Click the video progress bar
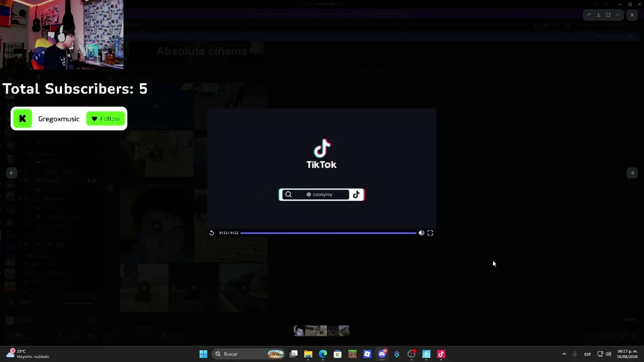The image size is (644, 362). [x=328, y=233]
